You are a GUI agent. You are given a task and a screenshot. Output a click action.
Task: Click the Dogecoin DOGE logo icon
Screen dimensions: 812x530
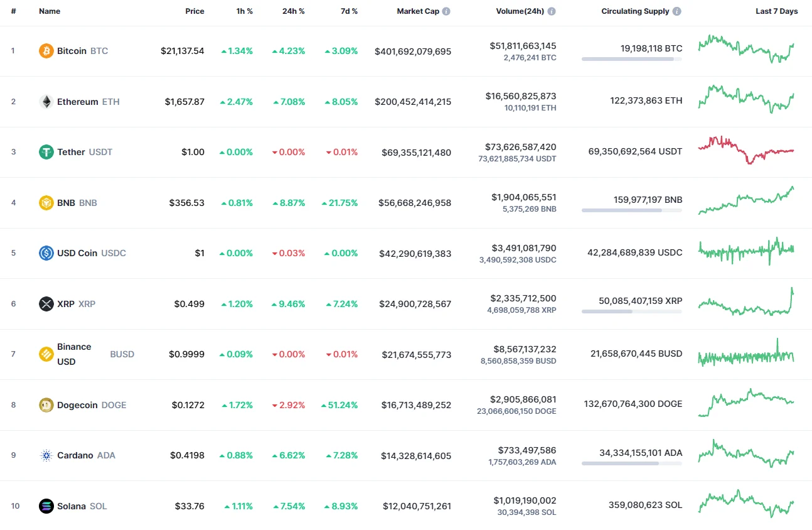pyautogui.click(x=46, y=404)
